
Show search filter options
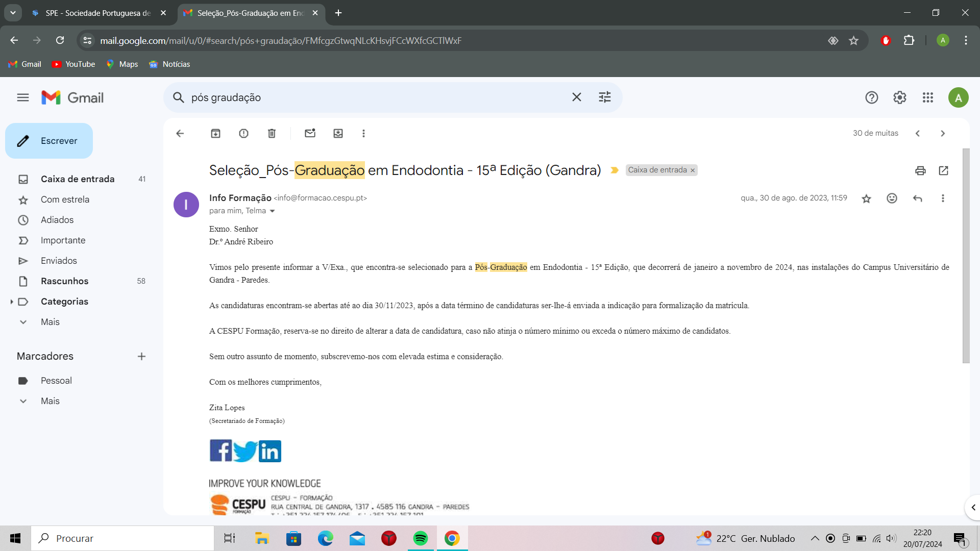tap(604, 97)
